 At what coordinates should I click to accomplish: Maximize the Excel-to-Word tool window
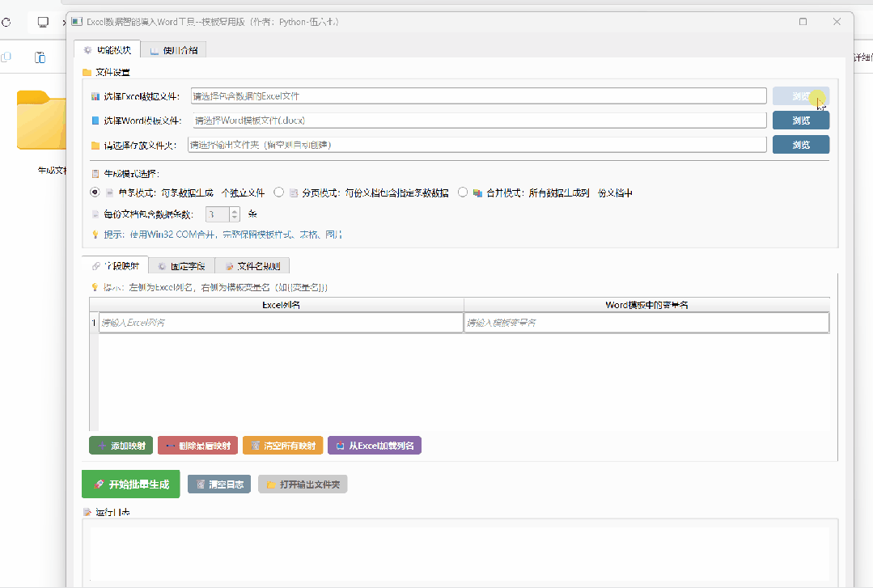point(803,22)
